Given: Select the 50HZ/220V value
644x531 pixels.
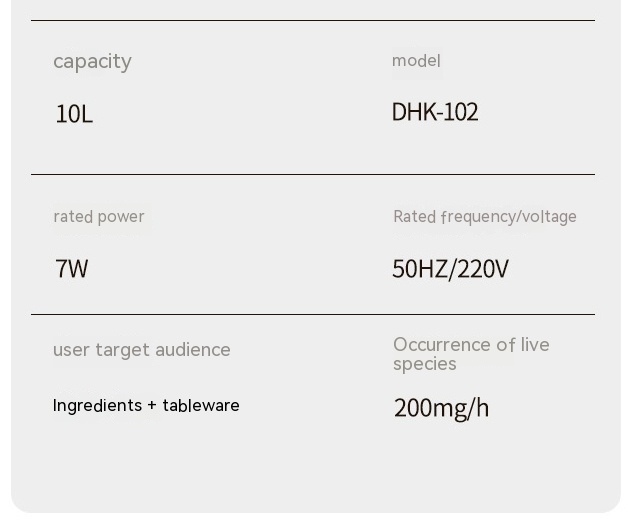Looking at the screenshot, I should pos(451,269).
